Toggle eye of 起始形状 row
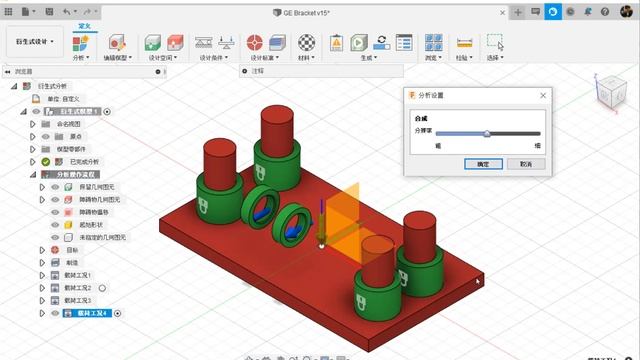This screenshot has width=640, height=360. click(55, 225)
